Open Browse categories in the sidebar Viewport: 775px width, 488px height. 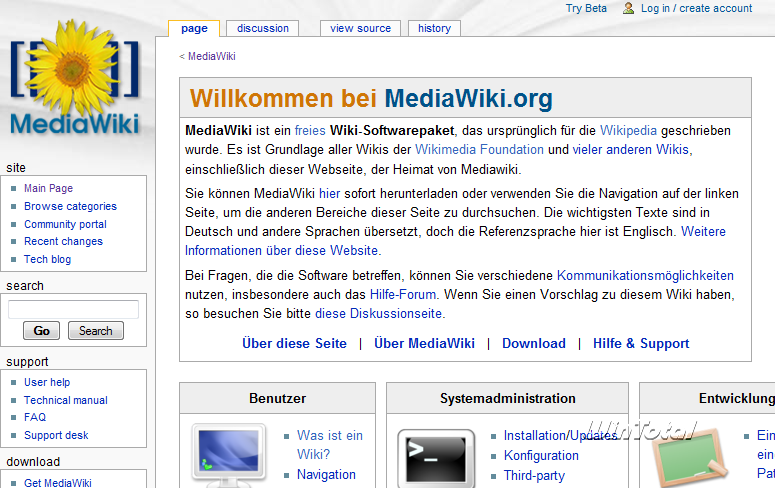70,206
